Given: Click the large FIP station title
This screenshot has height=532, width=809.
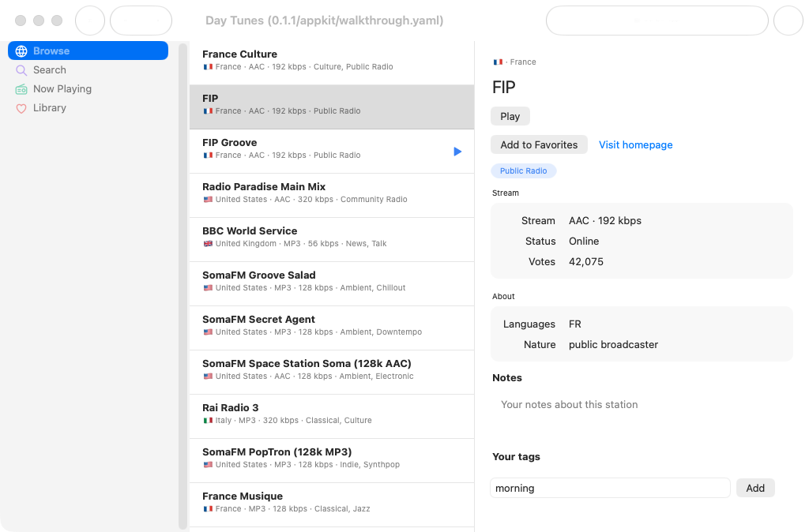Looking at the screenshot, I should [503, 87].
